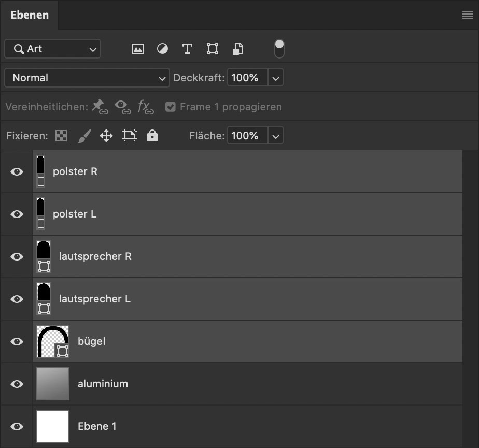479x448 pixels.
Task: Lock all padlock icon
Action: (x=152, y=136)
